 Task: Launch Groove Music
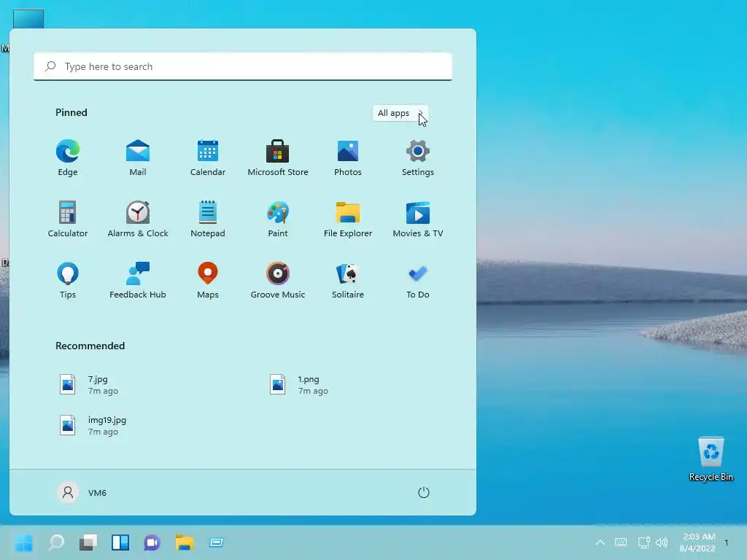point(278,281)
